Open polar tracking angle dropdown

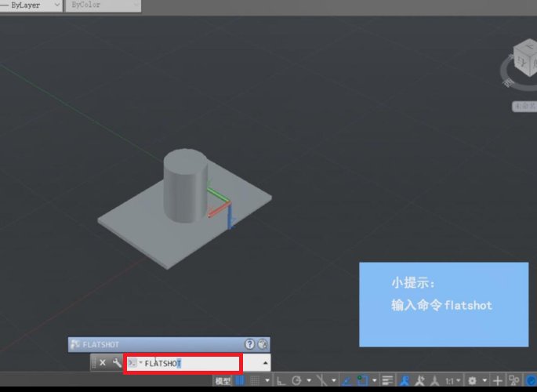[309, 381]
